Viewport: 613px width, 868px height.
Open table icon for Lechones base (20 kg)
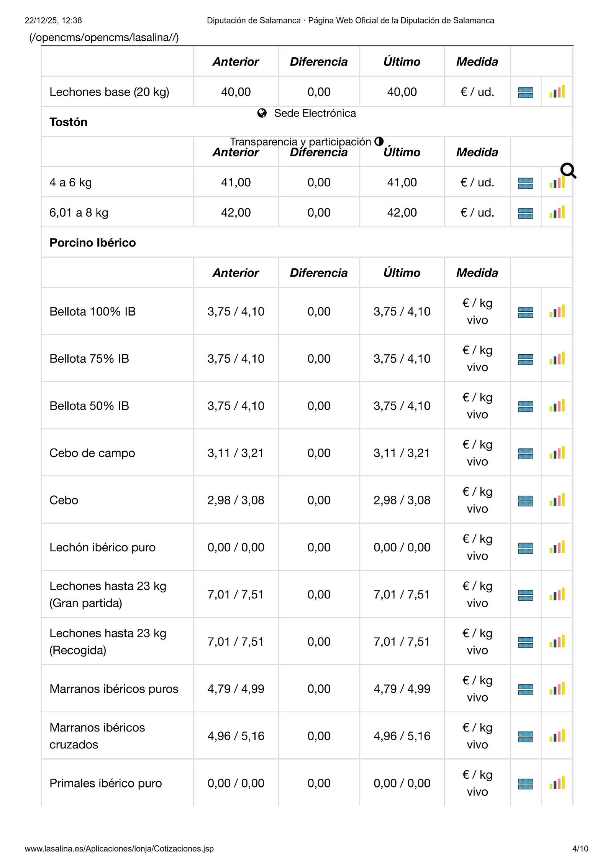(526, 92)
